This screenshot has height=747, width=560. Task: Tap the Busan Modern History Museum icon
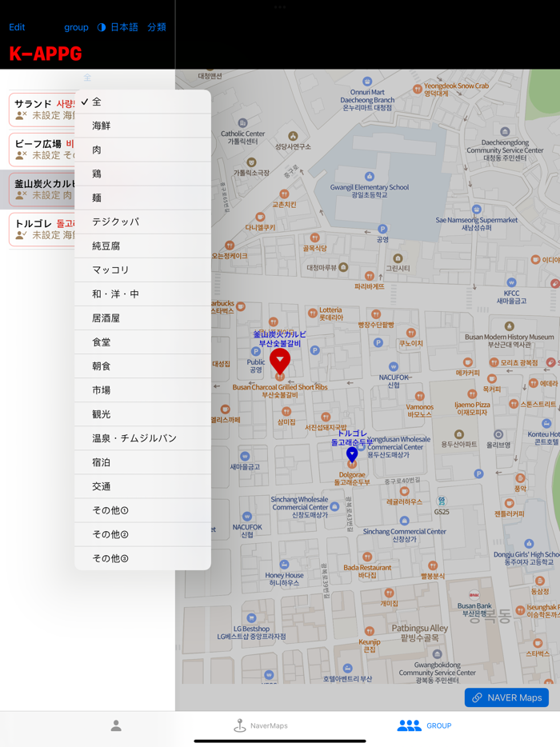coord(509,326)
